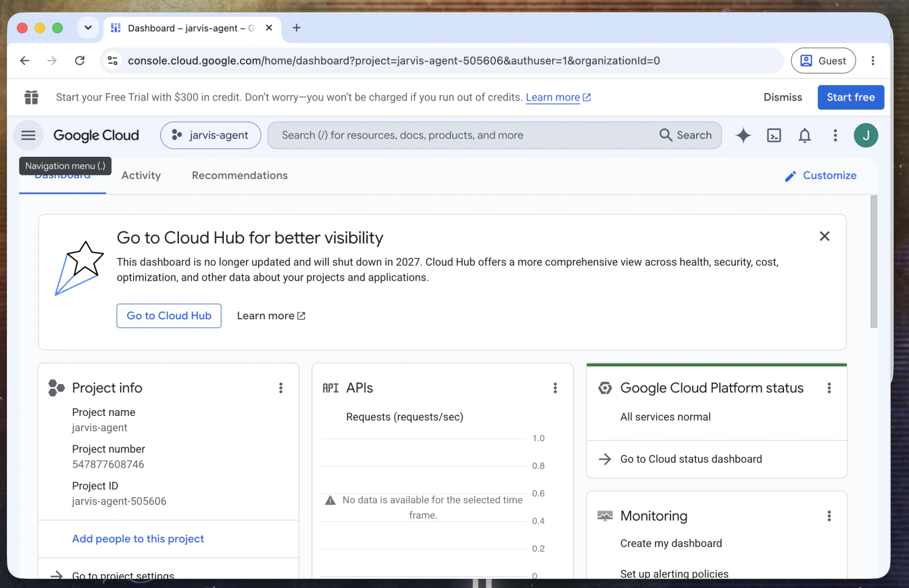909x588 pixels.
Task: Click the browser address bar URL
Action: (394, 61)
